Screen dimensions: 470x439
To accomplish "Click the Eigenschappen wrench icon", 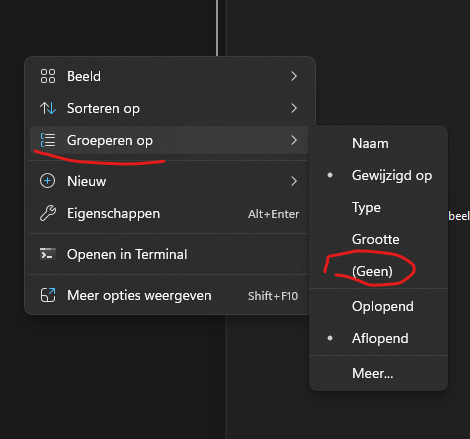I will (x=48, y=213).
